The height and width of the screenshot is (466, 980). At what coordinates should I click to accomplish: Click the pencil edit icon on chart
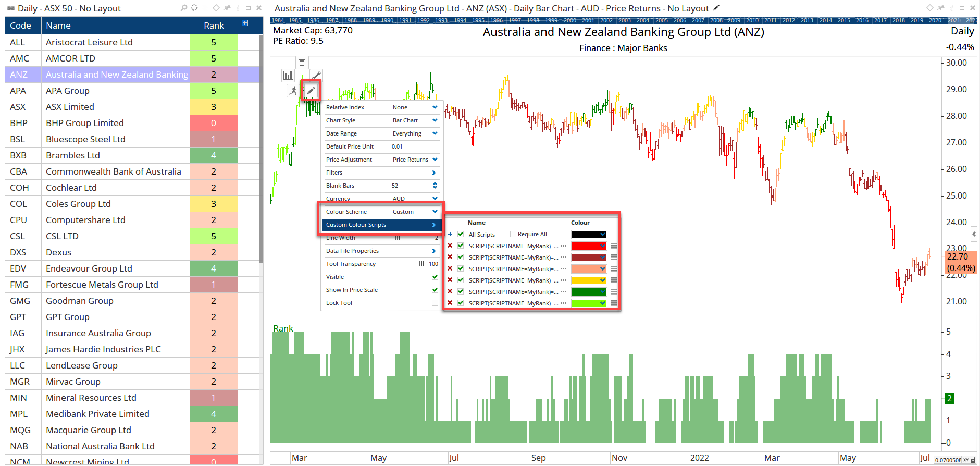(311, 91)
